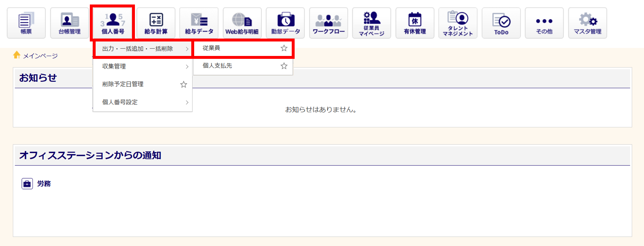Screen dimensions: 644x246
Task: Open 勤怠データ attendance data icon
Action: [285, 23]
